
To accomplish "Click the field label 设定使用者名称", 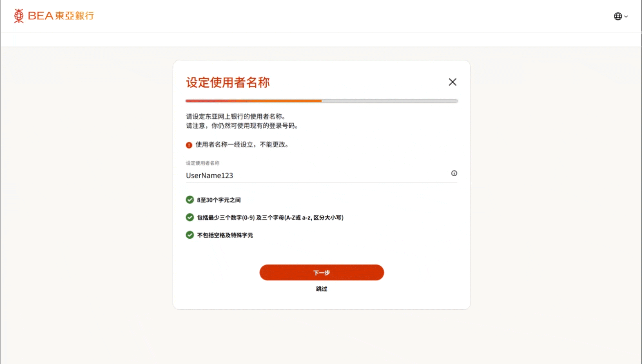I will pos(203,163).
